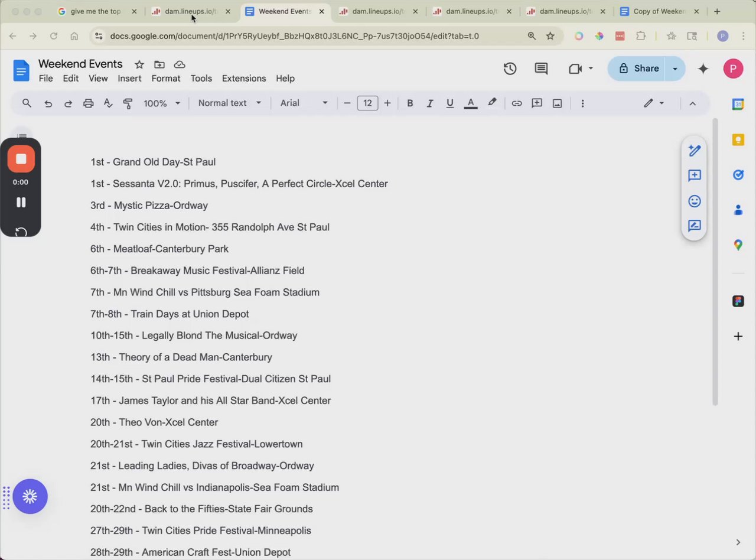756x560 pixels.
Task: Open the Format menu
Action: tap(166, 79)
